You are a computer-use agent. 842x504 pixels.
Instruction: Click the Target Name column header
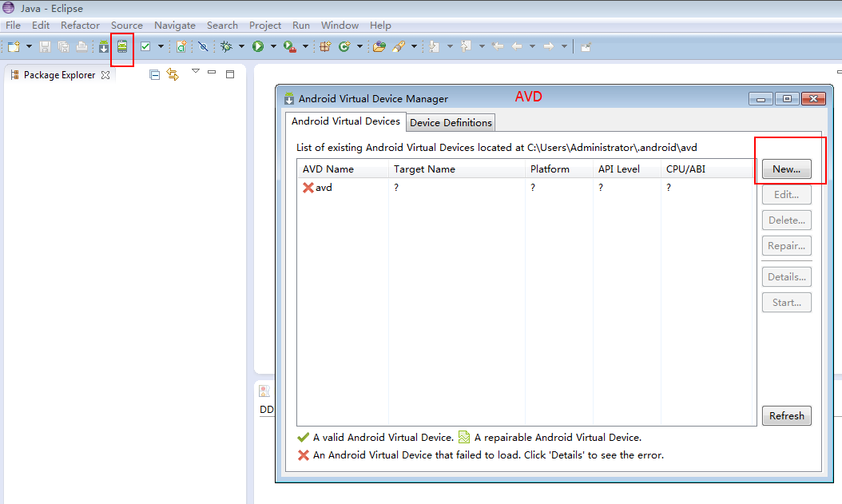click(456, 169)
